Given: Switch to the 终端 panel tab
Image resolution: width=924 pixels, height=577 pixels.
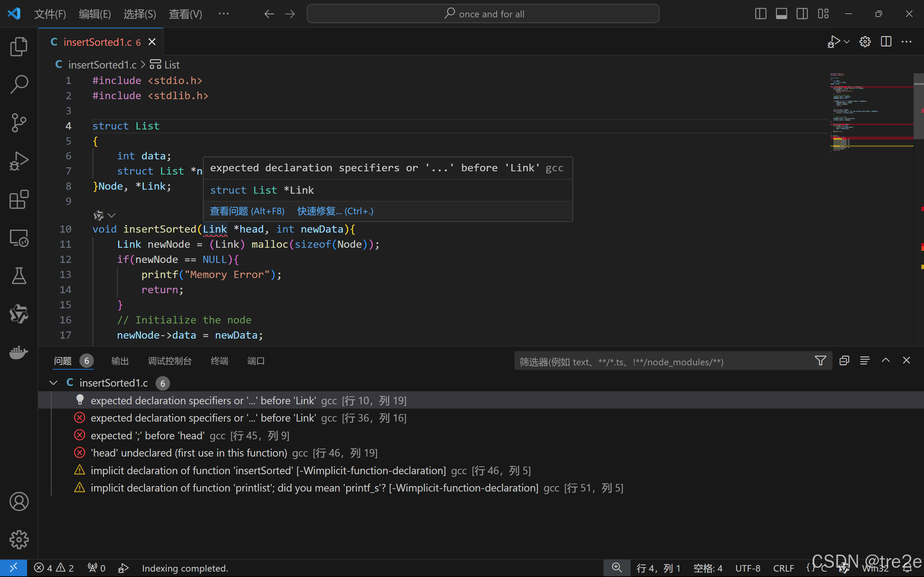Looking at the screenshot, I should [219, 361].
